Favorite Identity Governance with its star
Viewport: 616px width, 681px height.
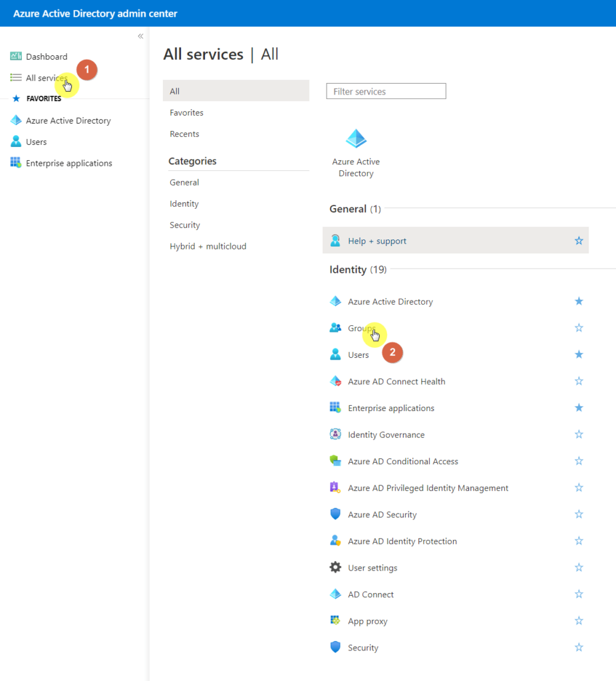[579, 434]
